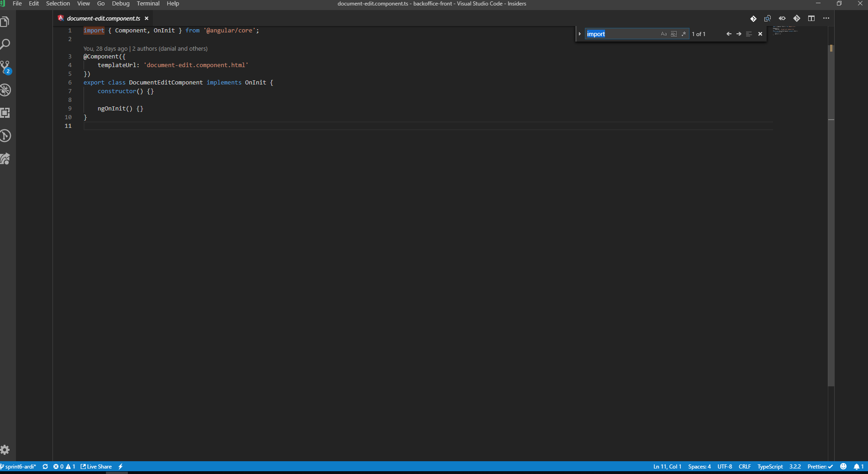This screenshot has width=868, height=474.
Task: Click the sprint6-ardi branch indicator
Action: [18, 467]
